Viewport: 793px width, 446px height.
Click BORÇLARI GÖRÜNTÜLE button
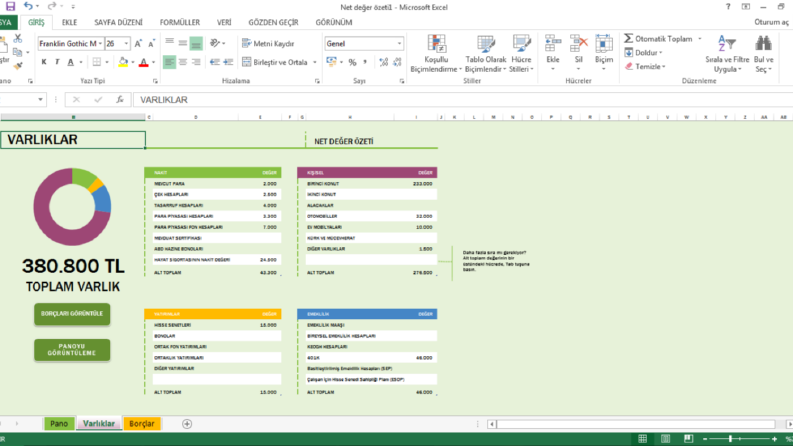[x=72, y=314]
